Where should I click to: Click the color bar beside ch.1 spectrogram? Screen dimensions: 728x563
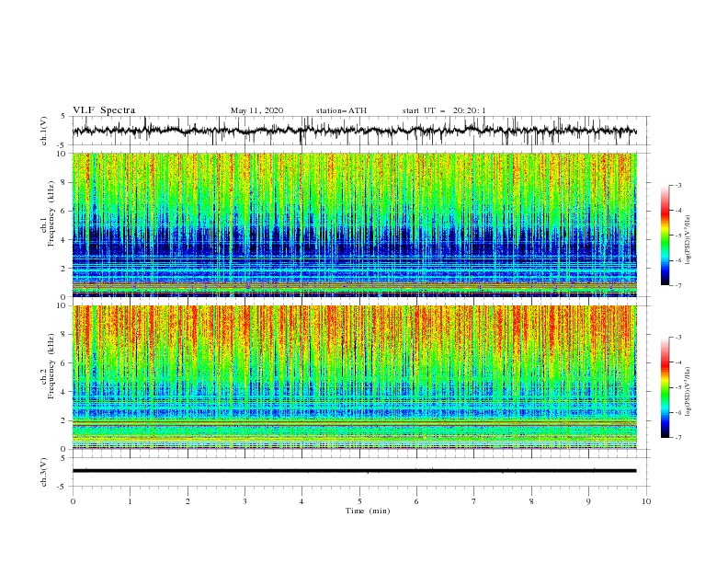(665, 236)
